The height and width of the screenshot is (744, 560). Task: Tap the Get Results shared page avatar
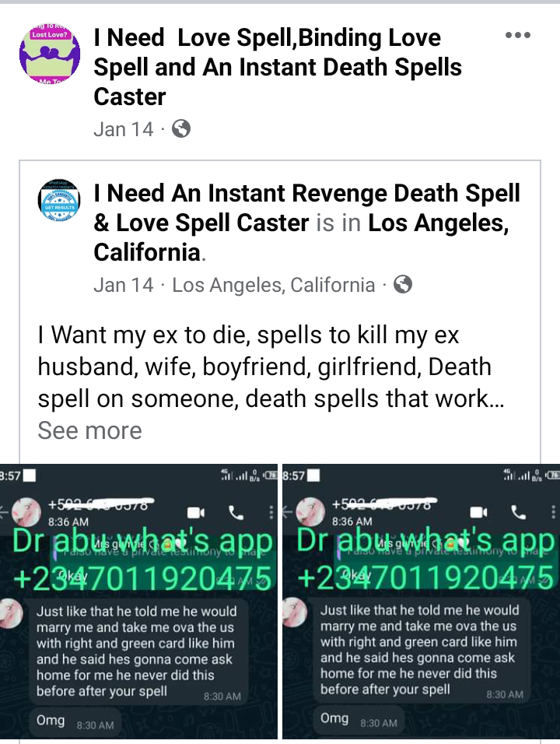tap(59, 201)
